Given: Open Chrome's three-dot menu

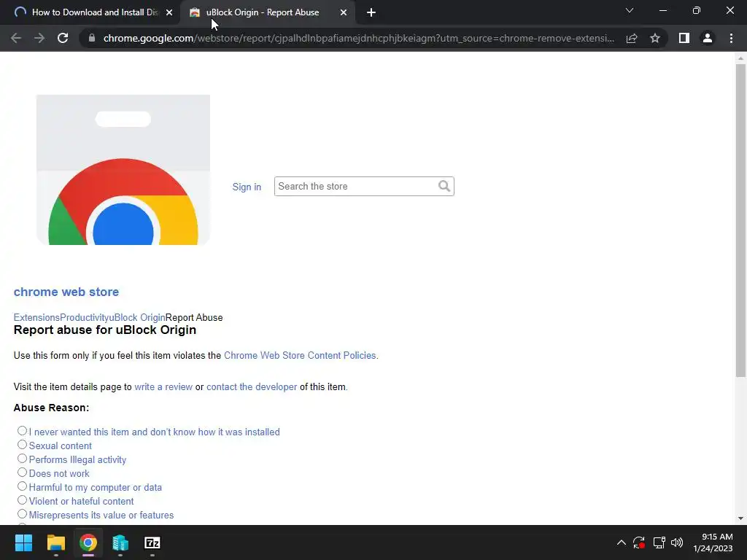Looking at the screenshot, I should [731, 38].
